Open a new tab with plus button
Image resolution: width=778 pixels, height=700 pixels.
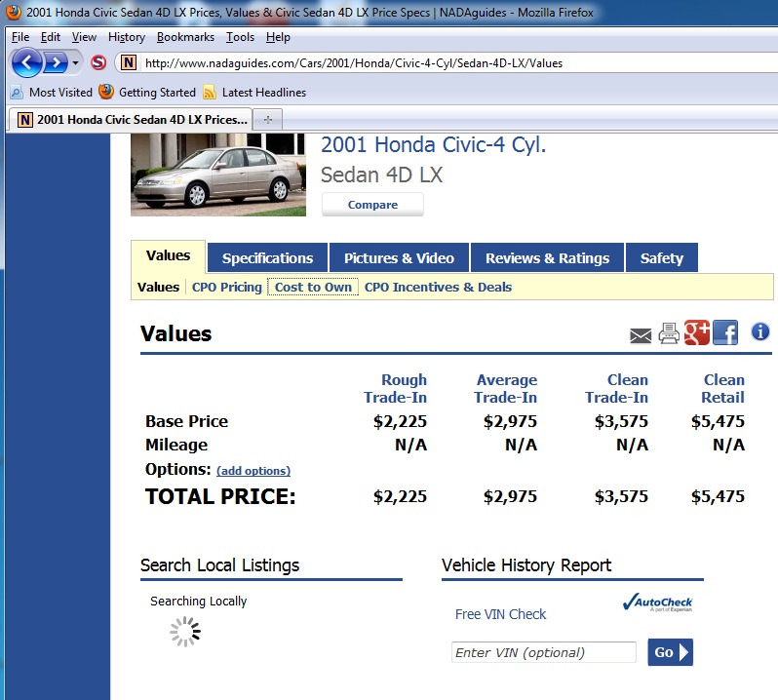[268, 120]
